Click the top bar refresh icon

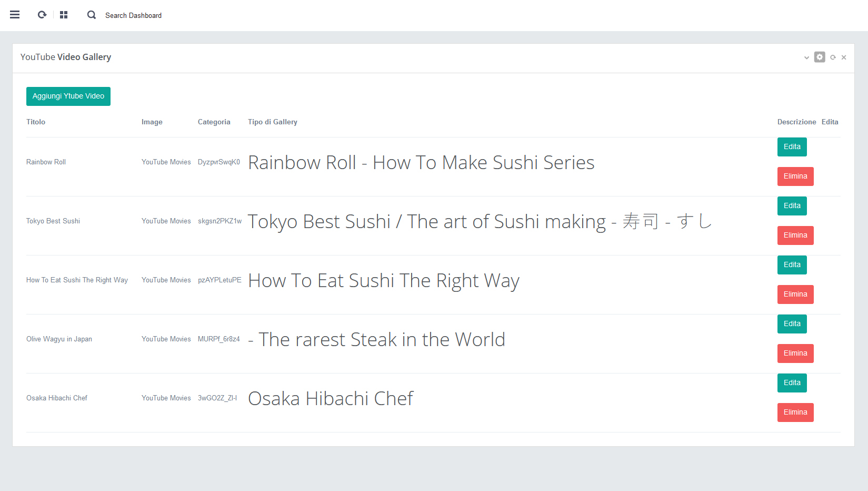(42, 15)
